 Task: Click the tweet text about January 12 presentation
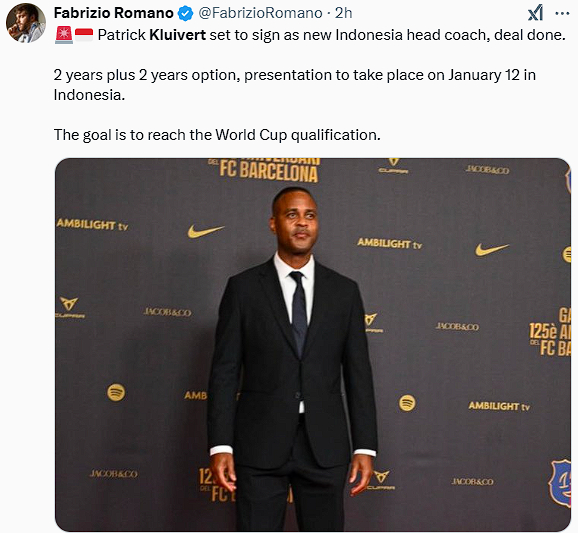[294, 85]
